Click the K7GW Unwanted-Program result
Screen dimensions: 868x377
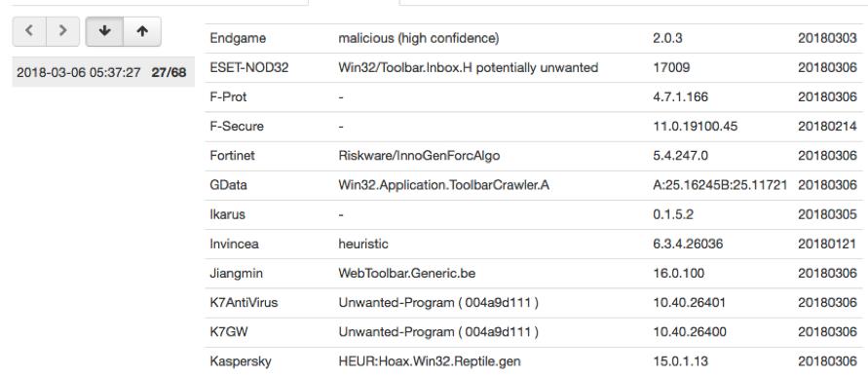pos(438,331)
